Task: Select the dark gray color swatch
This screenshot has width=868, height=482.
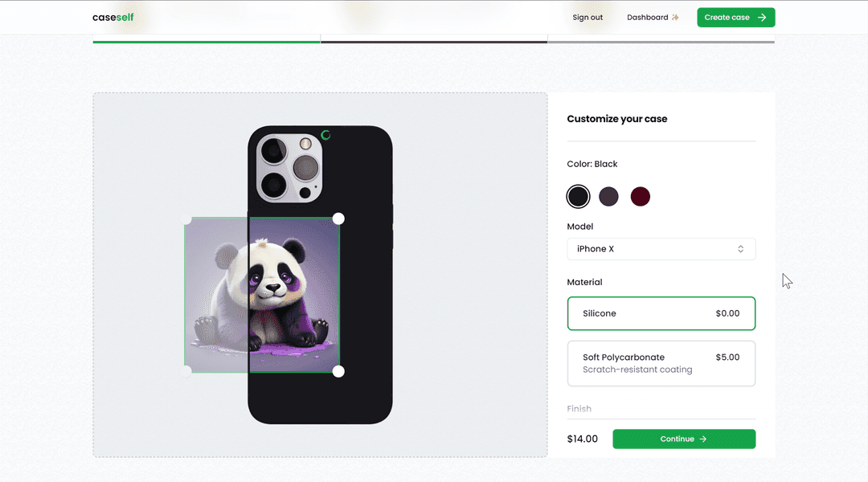Action: click(609, 197)
